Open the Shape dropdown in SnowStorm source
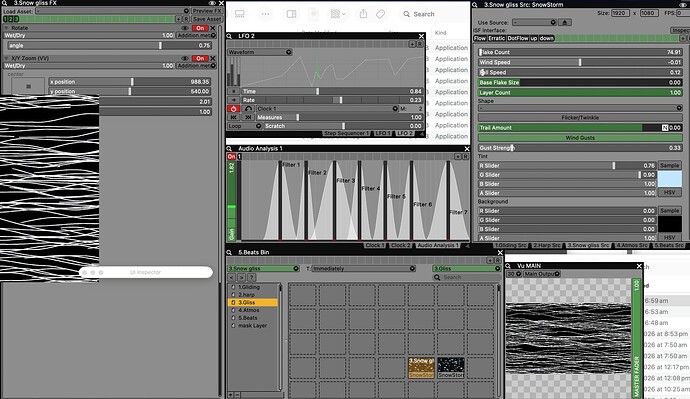Viewport: 690px width, 399px height. tap(580, 108)
